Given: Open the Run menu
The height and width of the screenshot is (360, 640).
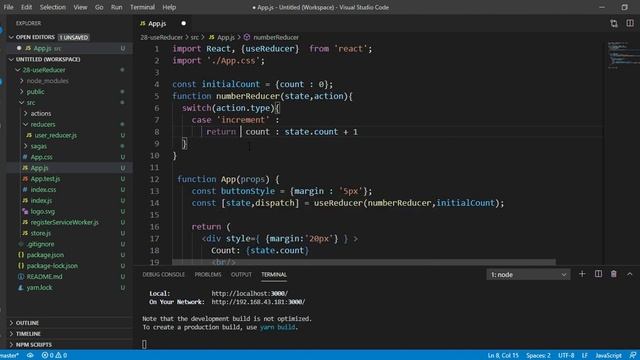Looking at the screenshot, I should click(x=116, y=7).
